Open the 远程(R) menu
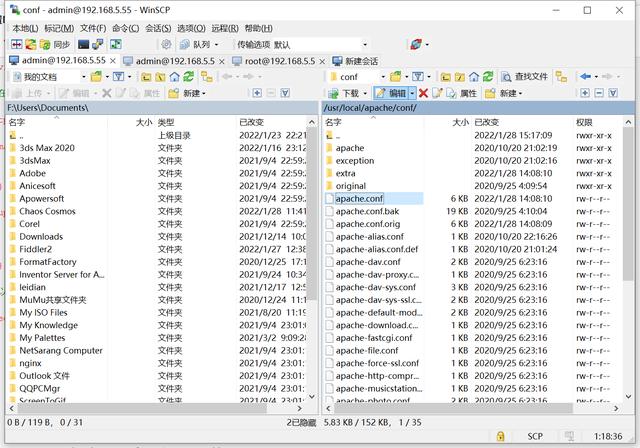This screenshot has width=640, height=448. [225, 28]
